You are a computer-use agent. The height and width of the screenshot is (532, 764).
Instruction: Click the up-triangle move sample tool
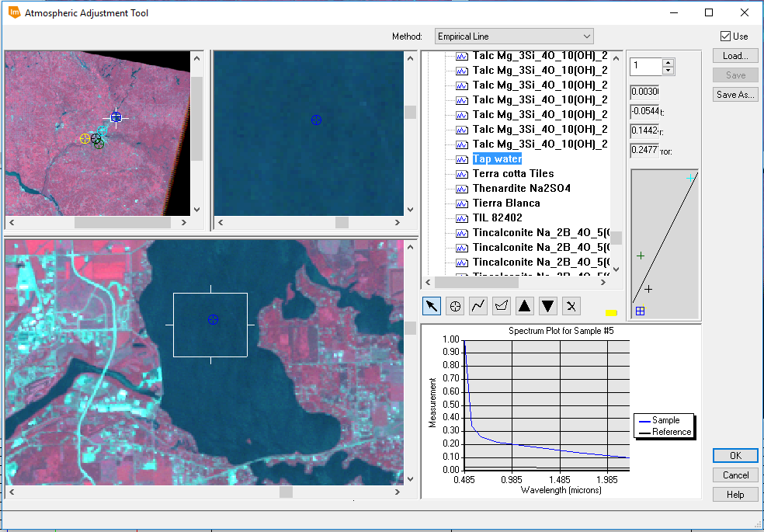tap(524, 306)
